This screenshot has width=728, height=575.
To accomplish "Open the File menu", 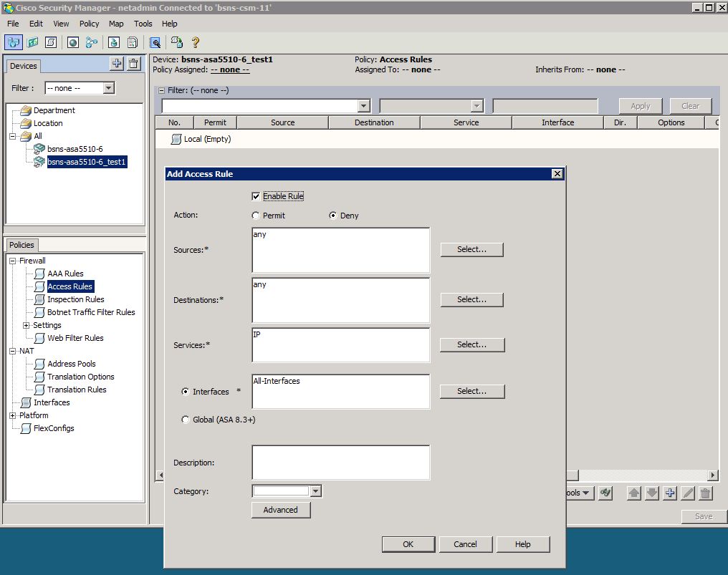I will tap(13, 24).
